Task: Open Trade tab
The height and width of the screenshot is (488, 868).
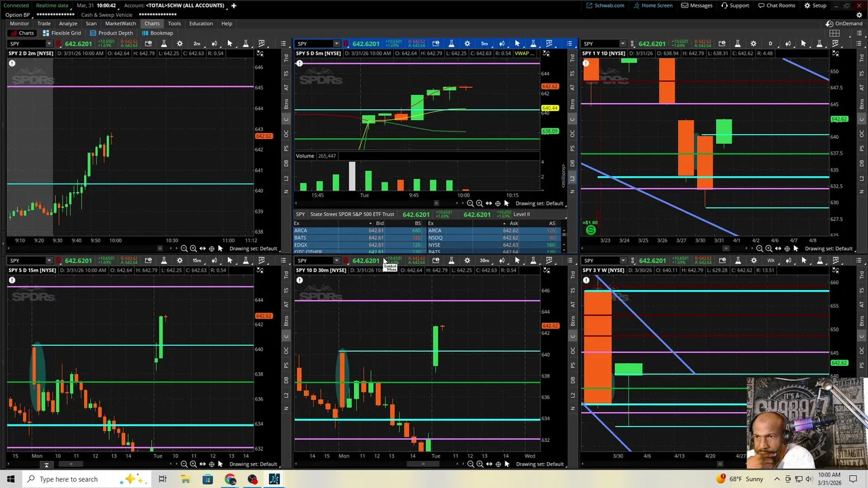Action: [43, 23]
